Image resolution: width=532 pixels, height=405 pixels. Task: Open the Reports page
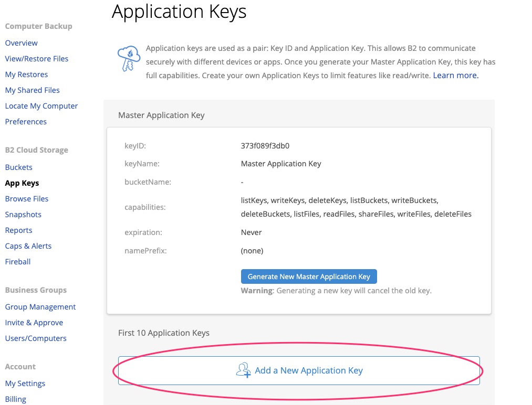tap(19, 230)
